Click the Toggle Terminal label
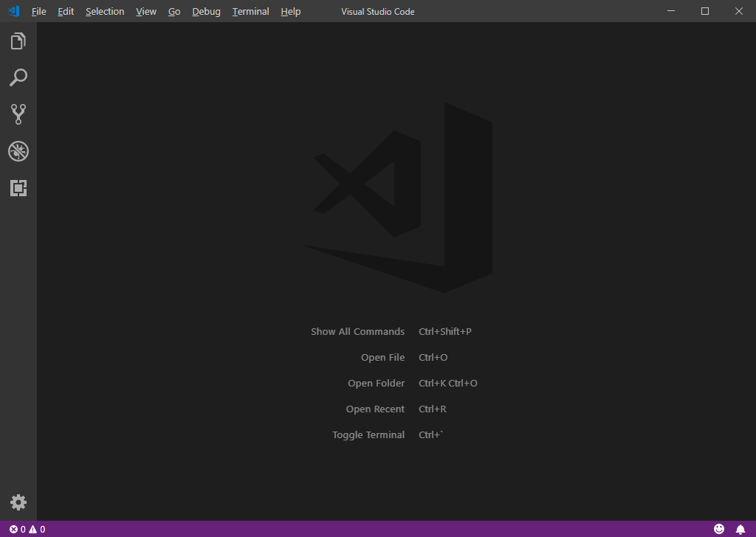 coord(368,435)
